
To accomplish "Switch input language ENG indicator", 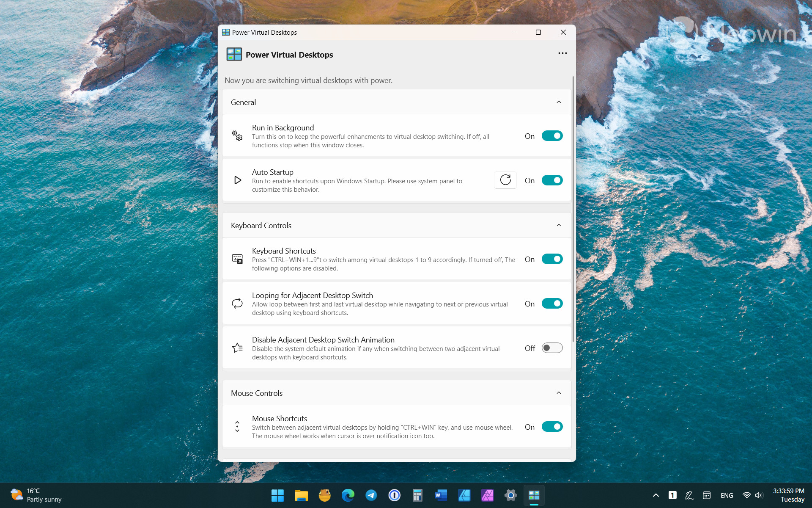I will [727, 495].
